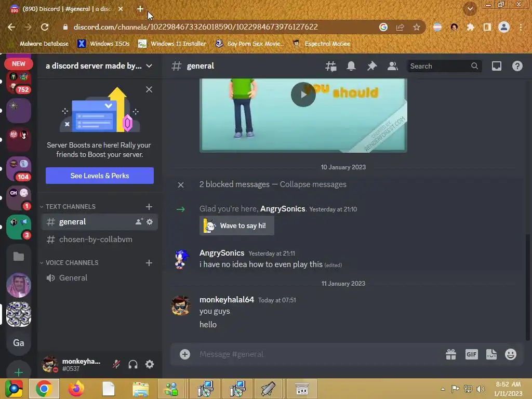Open the emoji picker

click(511, 354)
